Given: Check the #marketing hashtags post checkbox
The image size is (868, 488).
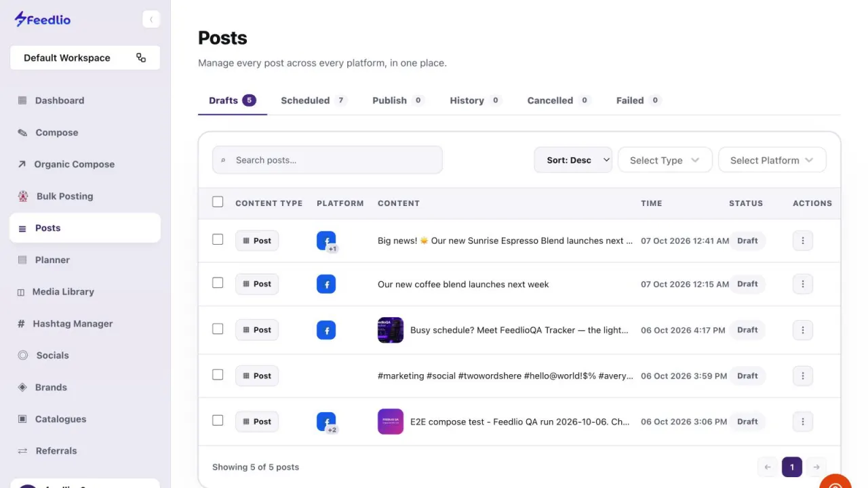Looking at the screenshot, I should tap(218, 374).
